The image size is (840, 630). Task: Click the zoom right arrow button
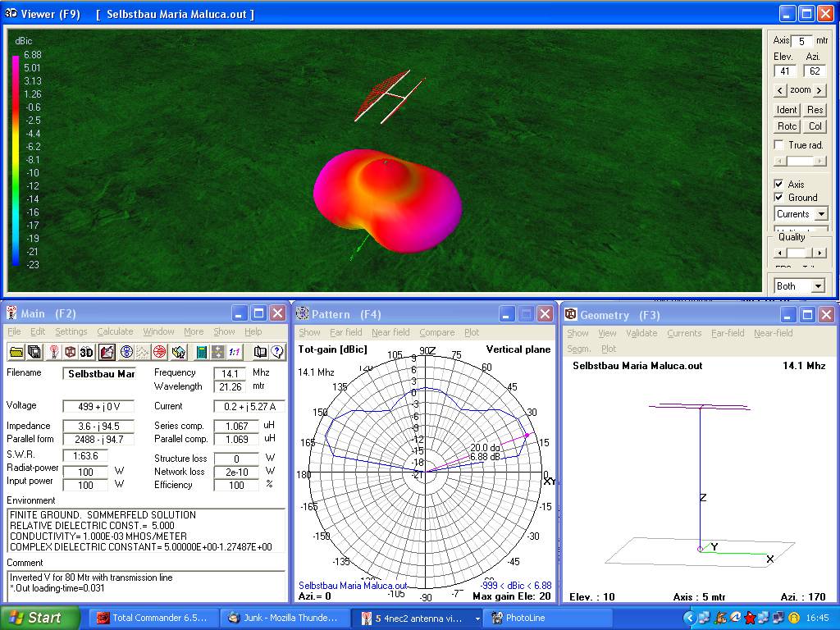(818, 90)
